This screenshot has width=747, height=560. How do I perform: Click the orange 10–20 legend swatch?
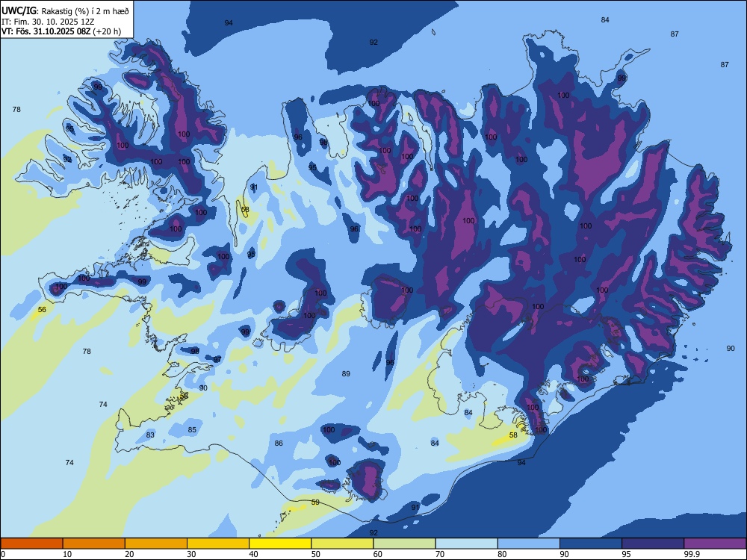[x=94, y=544]
